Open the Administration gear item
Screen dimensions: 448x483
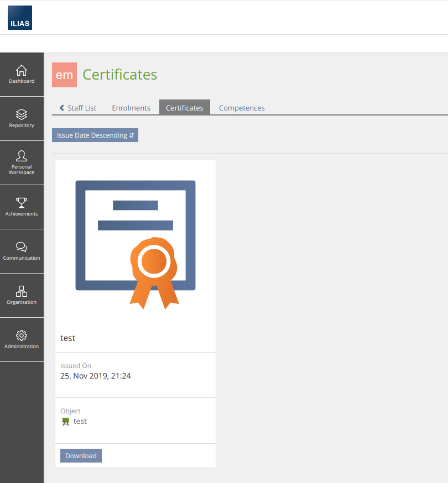22,340
